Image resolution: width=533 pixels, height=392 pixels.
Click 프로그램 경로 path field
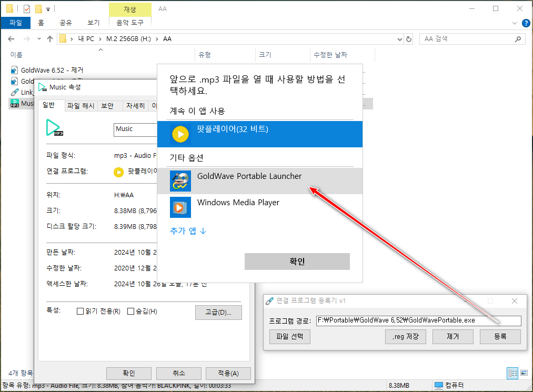(418, 320)
